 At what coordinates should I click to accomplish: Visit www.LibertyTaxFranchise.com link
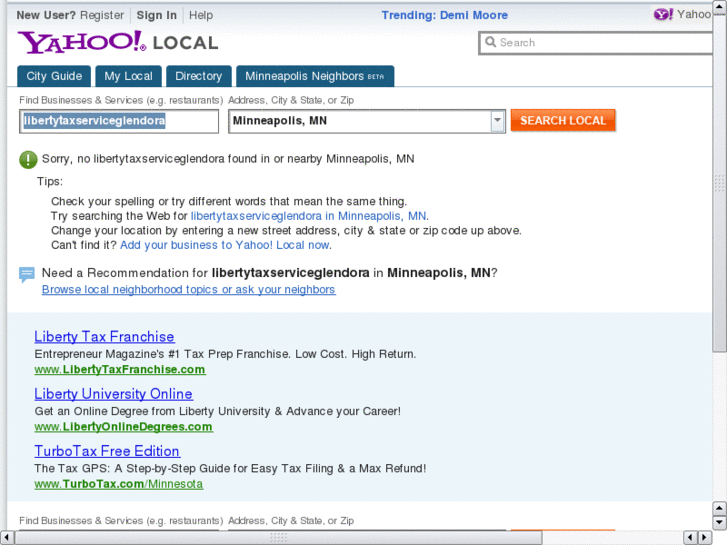point(120,370)
